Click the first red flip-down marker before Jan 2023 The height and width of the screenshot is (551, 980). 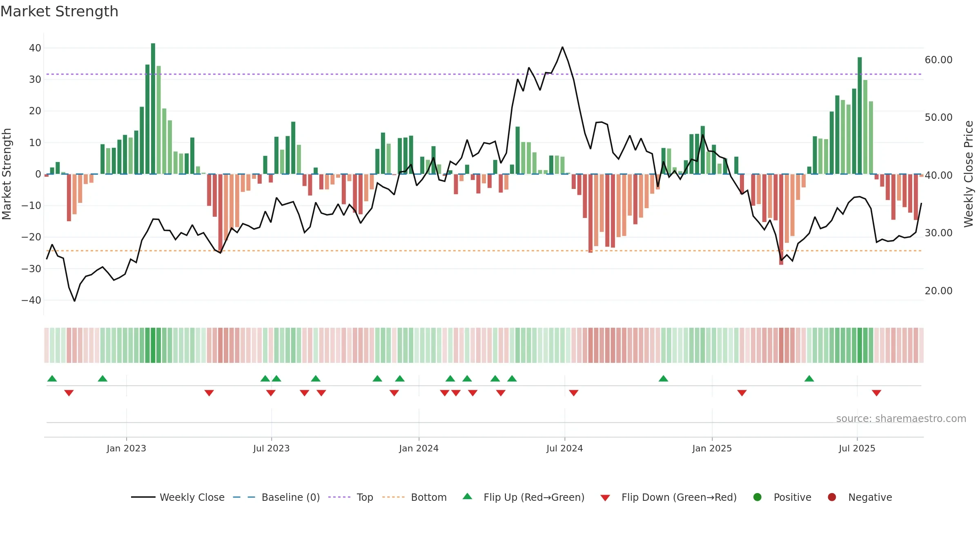coord(69,393)
